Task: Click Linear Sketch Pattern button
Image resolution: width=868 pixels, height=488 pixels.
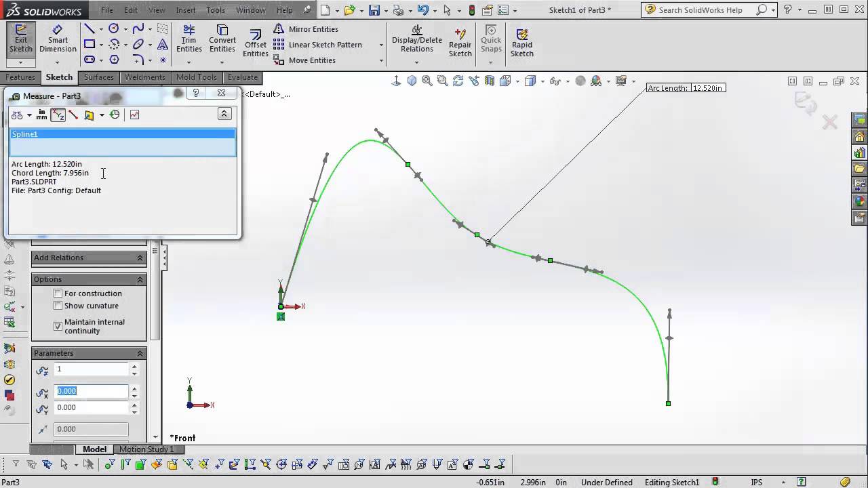Action: point(318,45)
